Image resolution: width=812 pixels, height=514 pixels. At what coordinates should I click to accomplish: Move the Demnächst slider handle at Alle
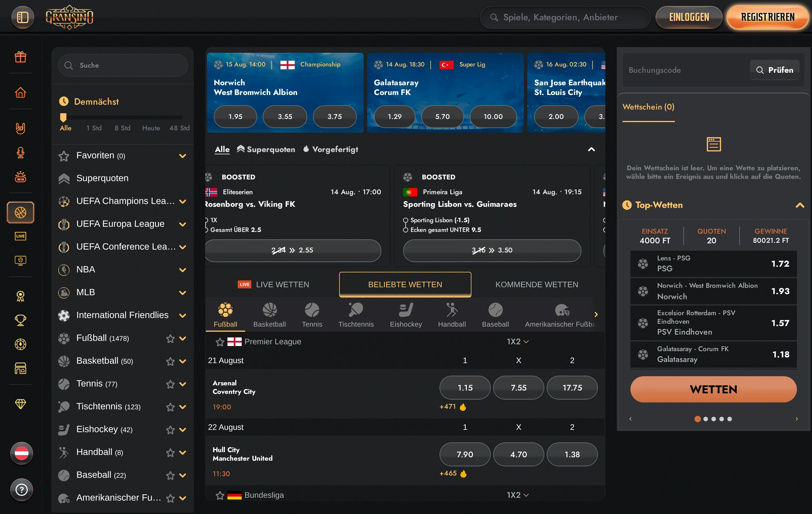tap(63, 117)
